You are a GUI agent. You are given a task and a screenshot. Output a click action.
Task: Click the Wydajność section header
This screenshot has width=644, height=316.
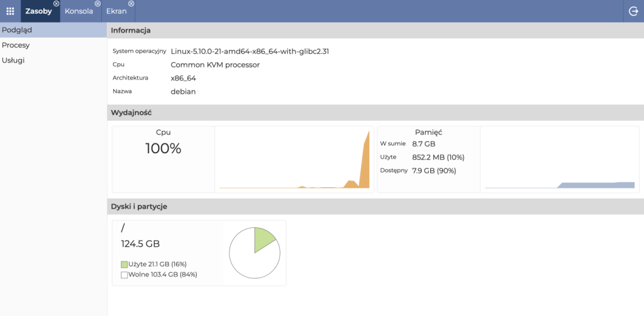pos(131,112)
